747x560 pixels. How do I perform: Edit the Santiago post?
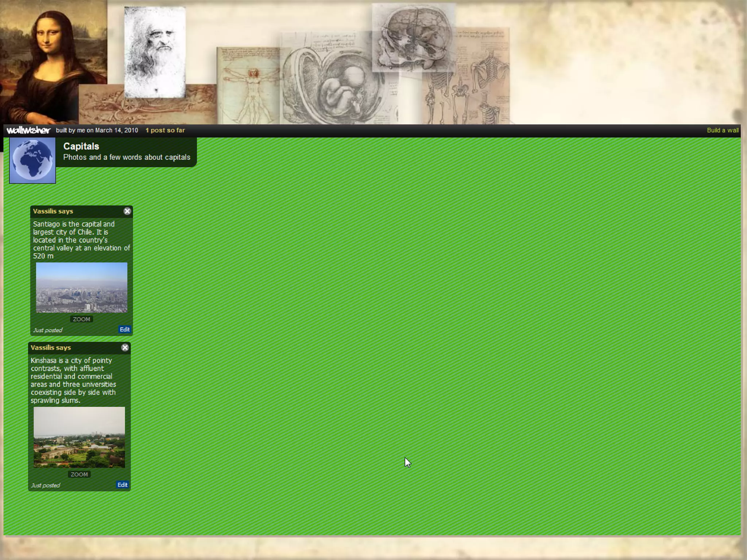coord(124,330)
